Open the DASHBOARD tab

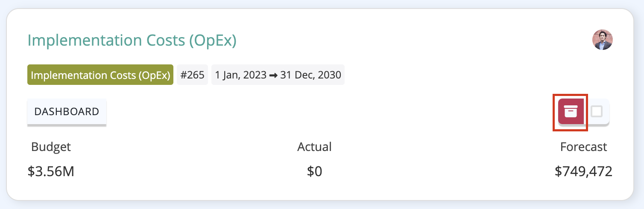point(67,112)
